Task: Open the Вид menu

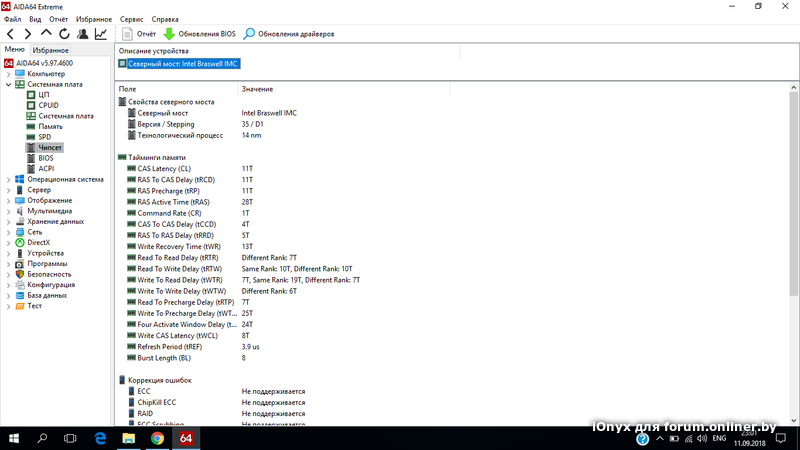Action: click(35, 19)
